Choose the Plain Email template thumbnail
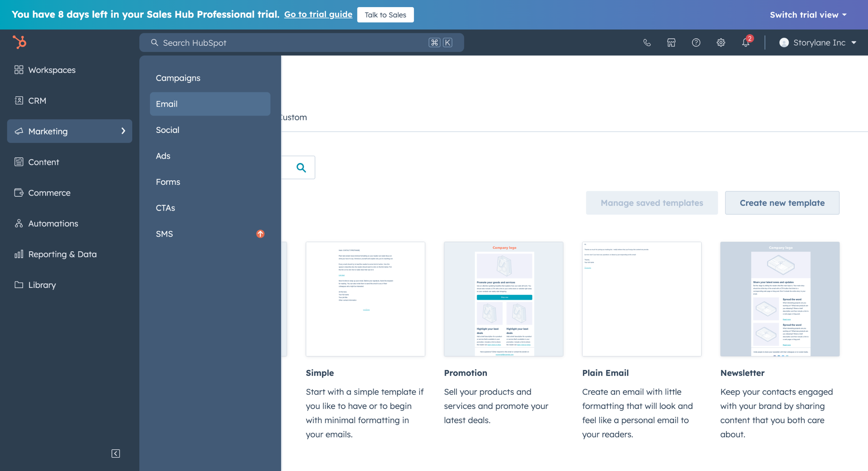This screenshot has height=471, width=868. (x=642, y=299)
